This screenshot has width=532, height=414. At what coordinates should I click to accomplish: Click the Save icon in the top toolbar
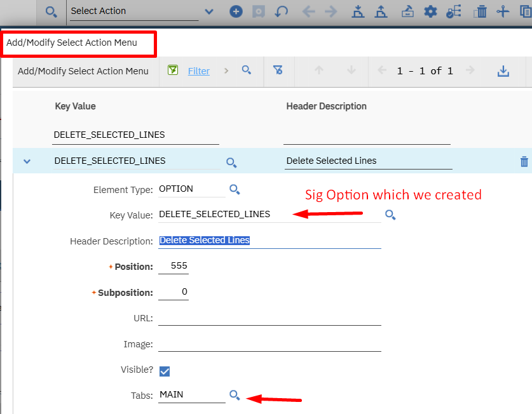pyautogui.click(x=259, y=11)
